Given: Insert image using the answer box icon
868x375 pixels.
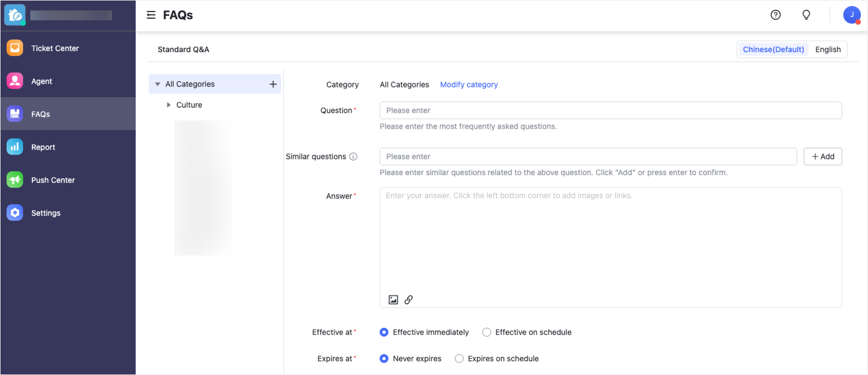Looking at the screenshot, I should [393, 300].
